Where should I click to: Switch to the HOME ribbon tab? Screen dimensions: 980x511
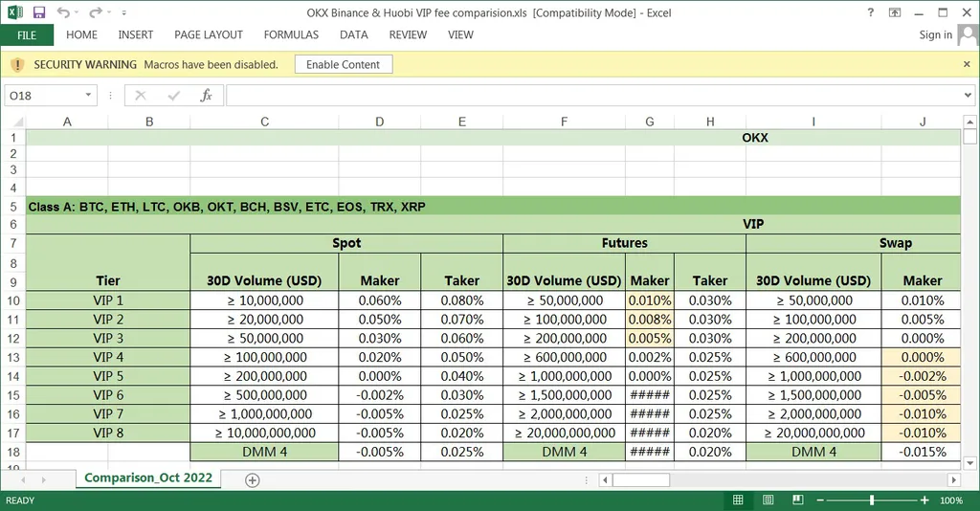(82, 35)
